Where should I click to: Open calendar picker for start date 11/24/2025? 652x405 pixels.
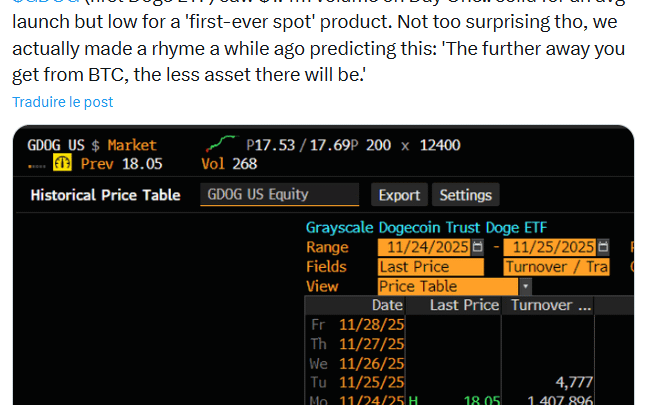(x=477, y=247)
